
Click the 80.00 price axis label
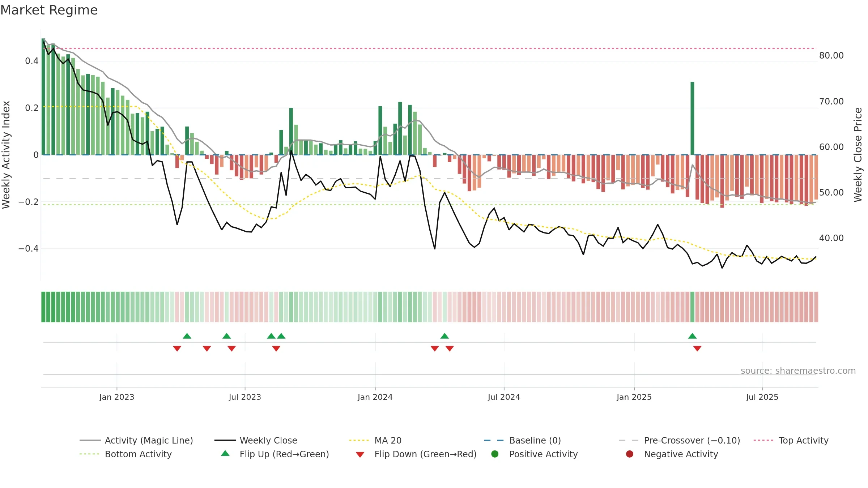(831, 56)
